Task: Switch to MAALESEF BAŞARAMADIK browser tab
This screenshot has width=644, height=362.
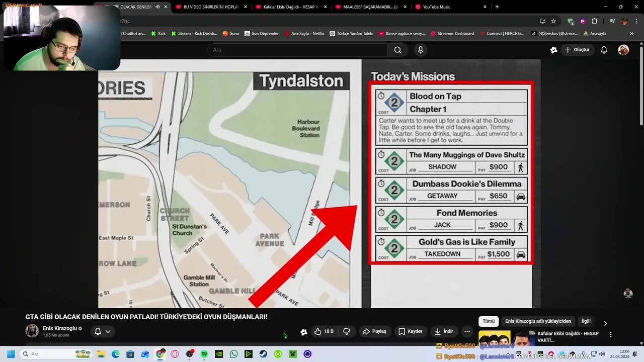Action: click(x=371, y=7)
